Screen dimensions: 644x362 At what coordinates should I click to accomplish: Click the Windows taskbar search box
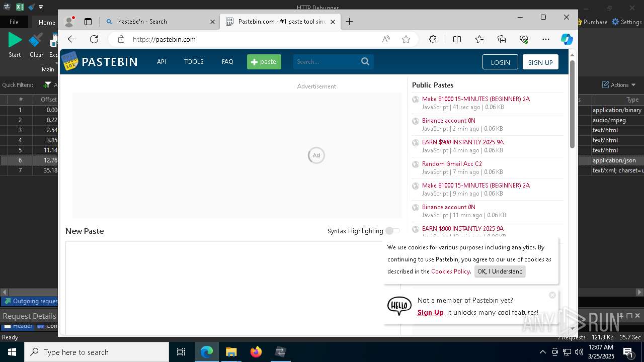pos(97,352)
